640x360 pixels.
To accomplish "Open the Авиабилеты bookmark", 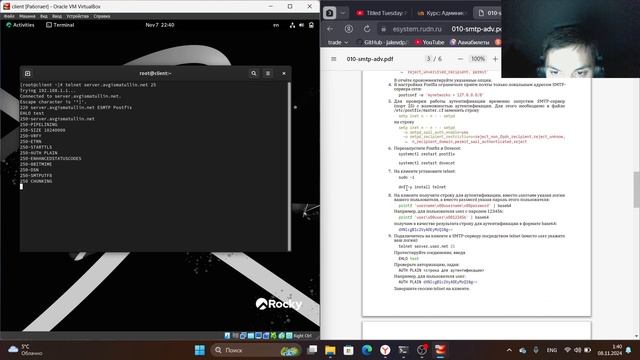I will (469, 42).
